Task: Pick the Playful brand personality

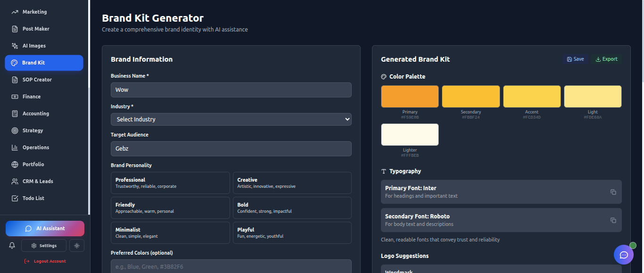Action: click(x=292, y=233)
